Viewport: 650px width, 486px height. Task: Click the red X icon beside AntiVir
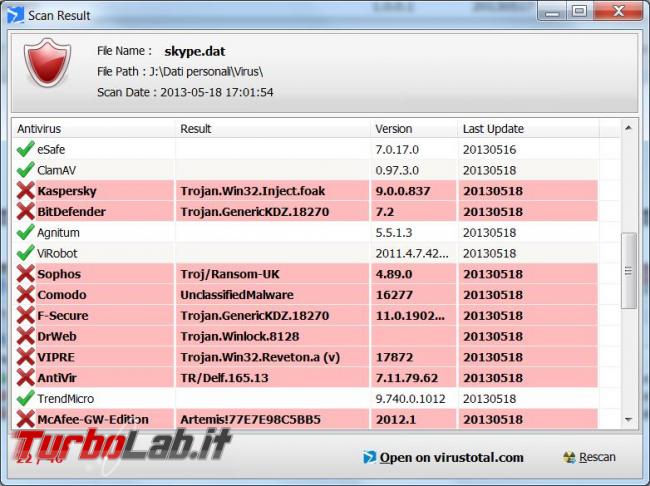[25, 377]
